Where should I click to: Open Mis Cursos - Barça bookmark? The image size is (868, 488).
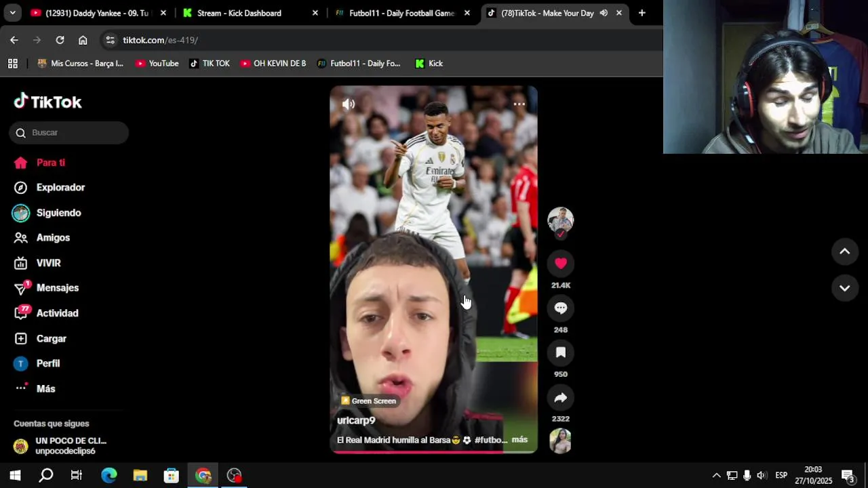81,64
